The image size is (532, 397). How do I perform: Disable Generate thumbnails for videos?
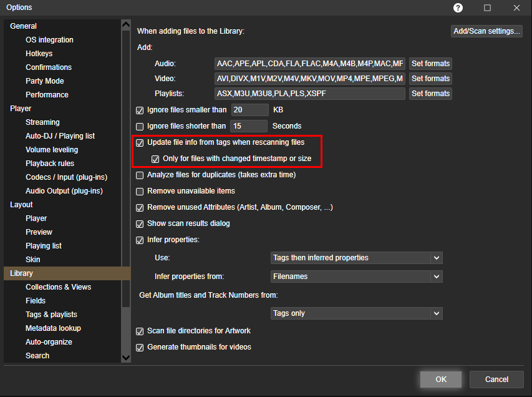click(140, 347)
